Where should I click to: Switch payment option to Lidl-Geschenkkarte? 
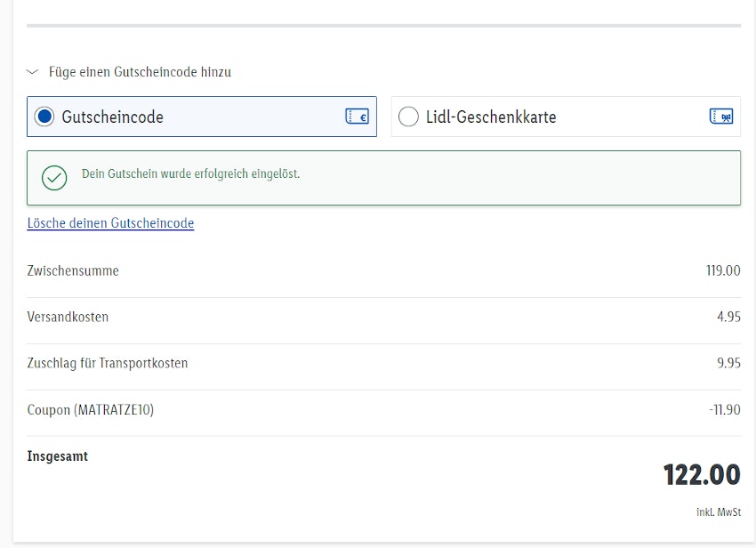coord(566,116)
